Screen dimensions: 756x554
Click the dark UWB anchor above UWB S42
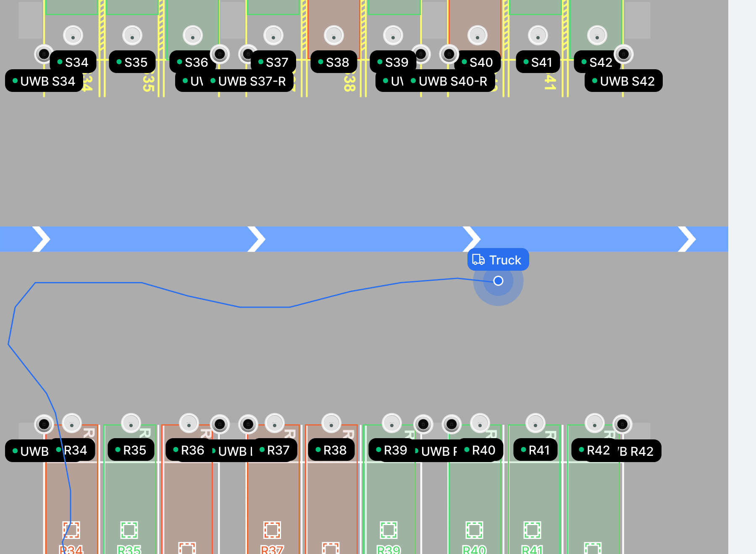click(x=623, y=54)
